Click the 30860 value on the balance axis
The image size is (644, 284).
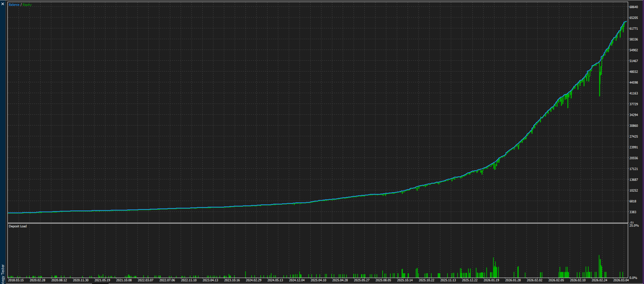pyautogui.click(x=634, y=126)
